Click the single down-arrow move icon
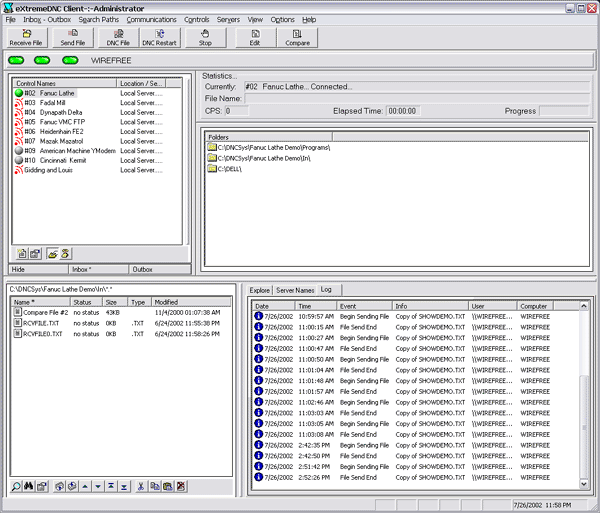 pos(98,486)
